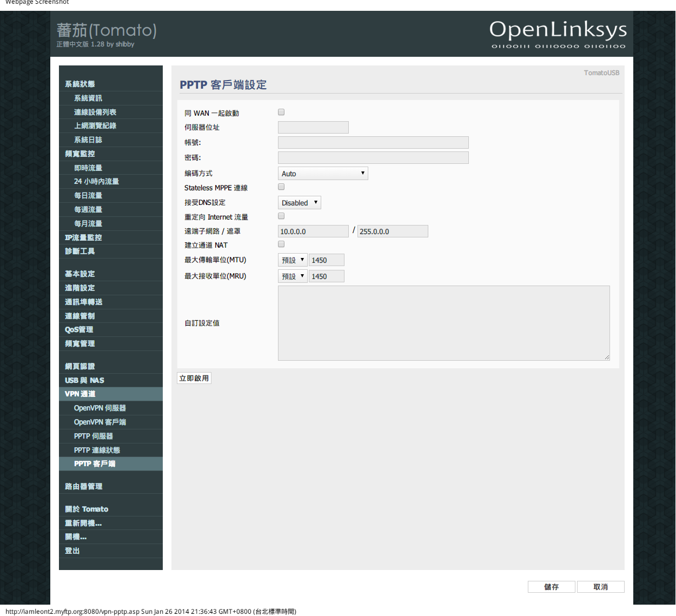Open 每月流量 page

click(x=111, y=224)
